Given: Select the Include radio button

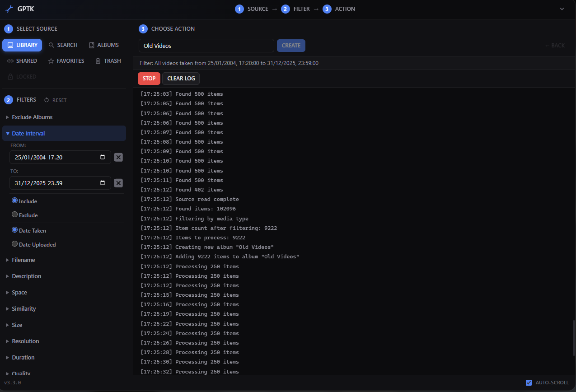Looking at the screenshot, I should (15, 201).
